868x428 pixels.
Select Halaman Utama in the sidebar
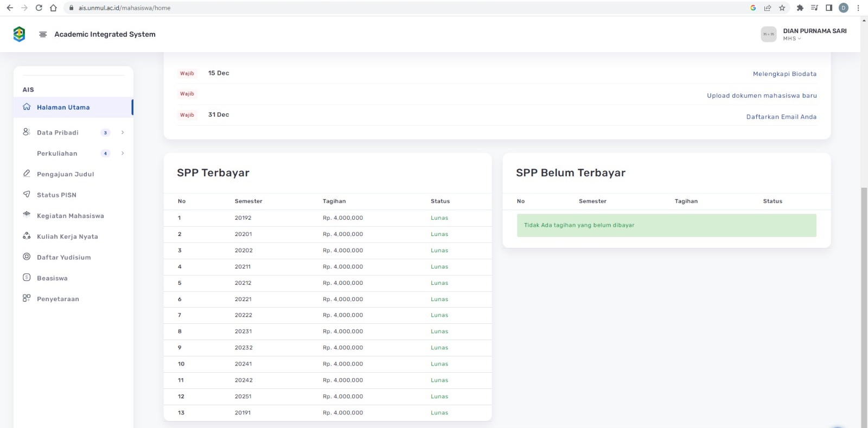(63, 107)
